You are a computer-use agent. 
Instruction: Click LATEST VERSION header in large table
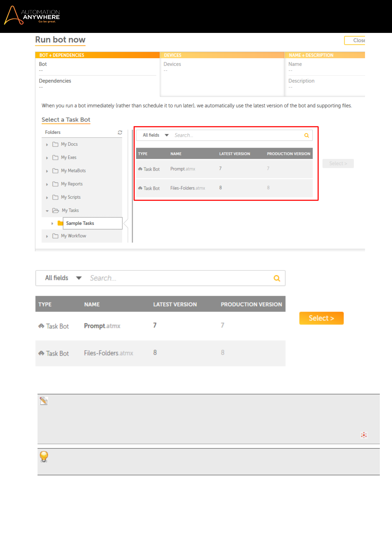pyautogui.click(x=175, y=304)
